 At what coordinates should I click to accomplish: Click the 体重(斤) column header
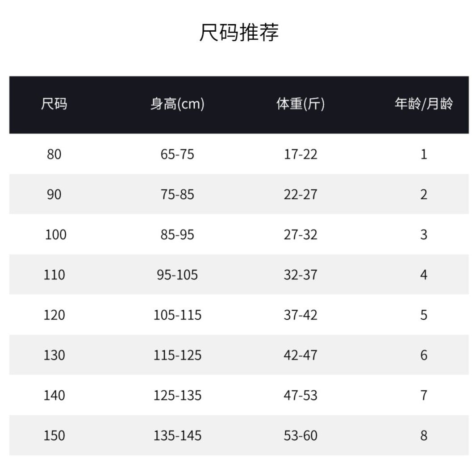click(301, 104)
